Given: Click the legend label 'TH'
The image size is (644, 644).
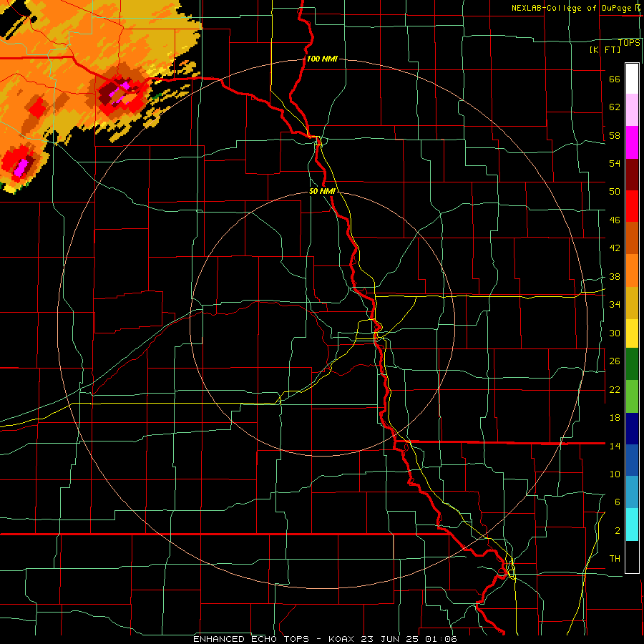Looking at the screenshot, I should click(615, 558).
